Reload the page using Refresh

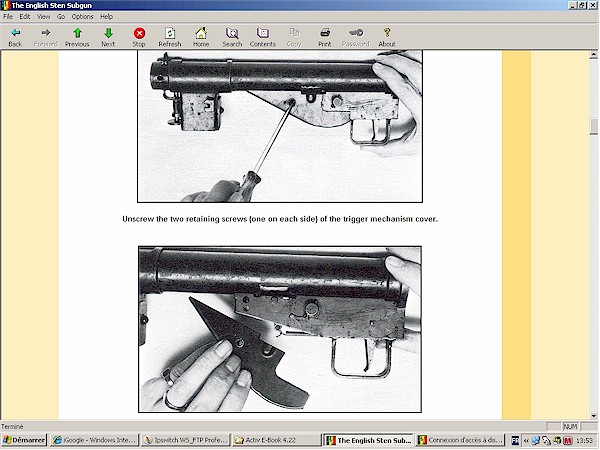[x=170, y=37]
